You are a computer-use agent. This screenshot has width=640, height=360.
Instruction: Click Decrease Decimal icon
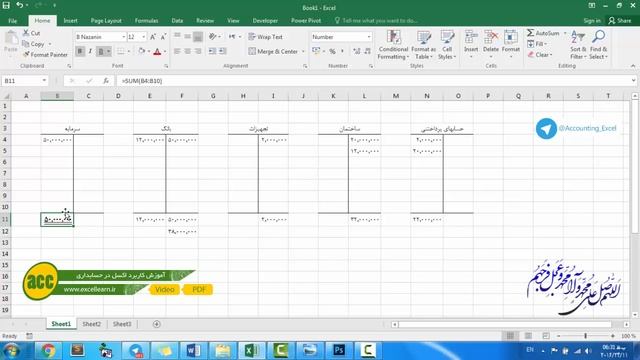click(367, 51)
